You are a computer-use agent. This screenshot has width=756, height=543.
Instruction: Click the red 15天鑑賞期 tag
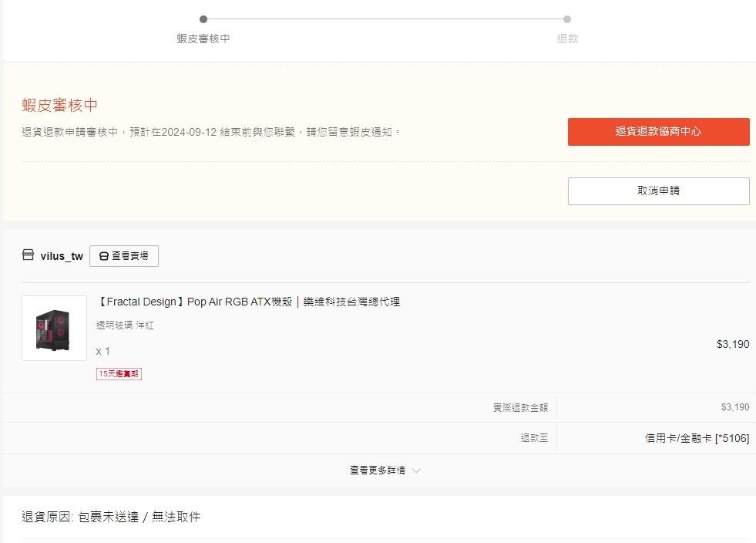pyautogui.click(x=119, y=374)
